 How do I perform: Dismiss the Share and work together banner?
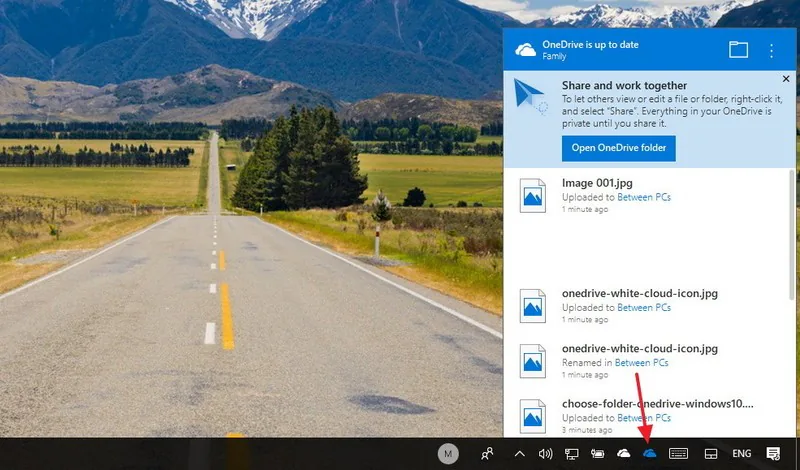point(786,79)
